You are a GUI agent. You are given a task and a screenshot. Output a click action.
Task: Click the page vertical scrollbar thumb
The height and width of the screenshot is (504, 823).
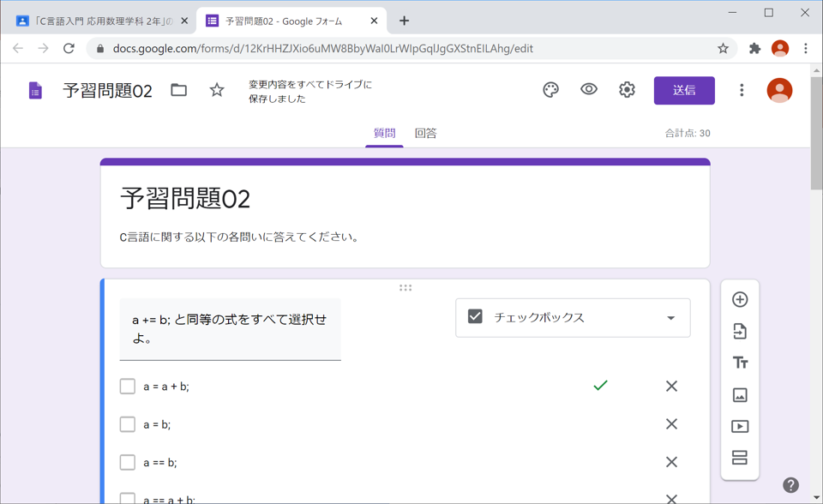816,133
